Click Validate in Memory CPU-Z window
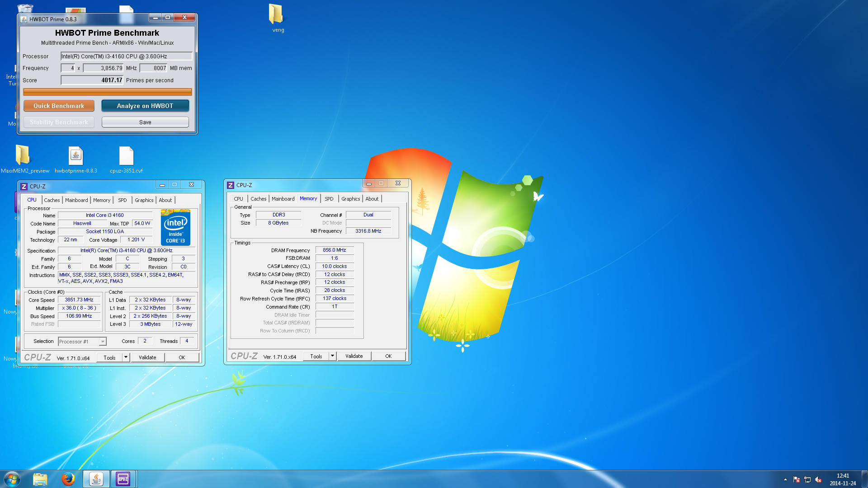Viewport: 868px width, 488px height. (x=354, y=356)
